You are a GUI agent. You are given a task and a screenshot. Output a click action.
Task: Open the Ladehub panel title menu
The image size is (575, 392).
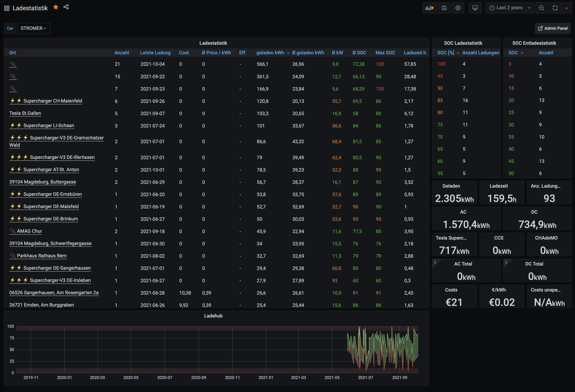[x=213, y=316]
